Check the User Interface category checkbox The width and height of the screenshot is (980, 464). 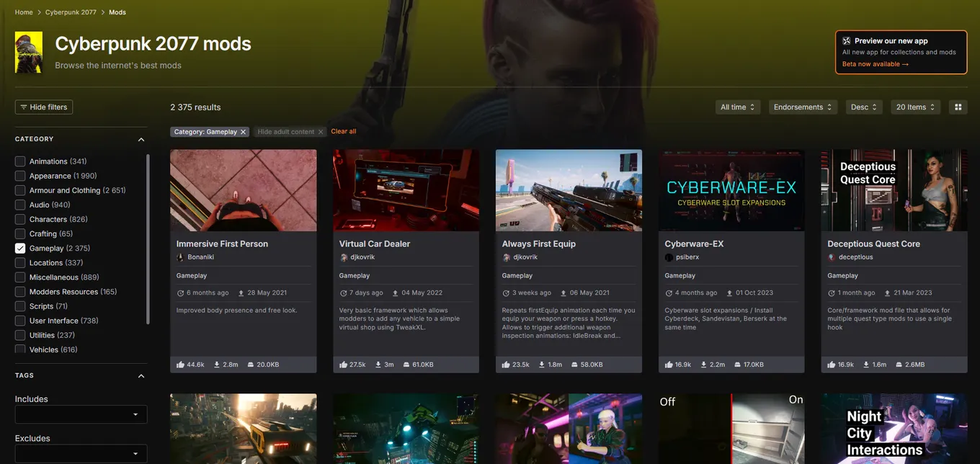click(x=20, y=321)
